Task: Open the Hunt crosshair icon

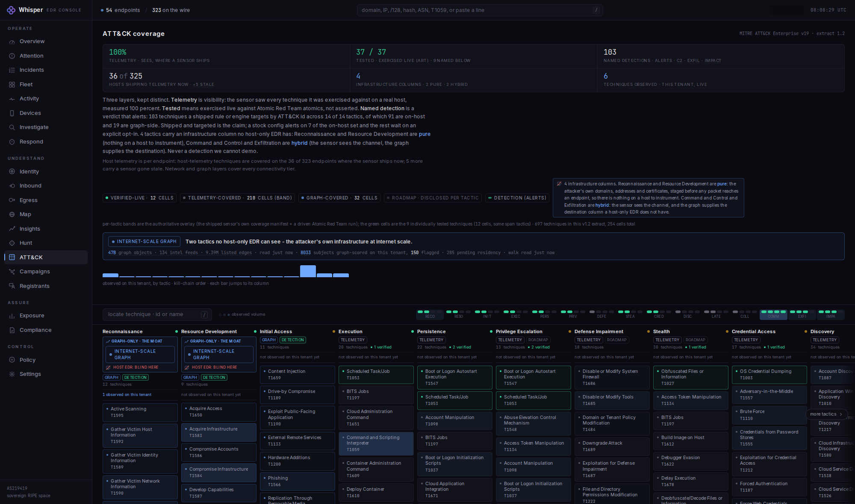Action: tap(12, 243)
